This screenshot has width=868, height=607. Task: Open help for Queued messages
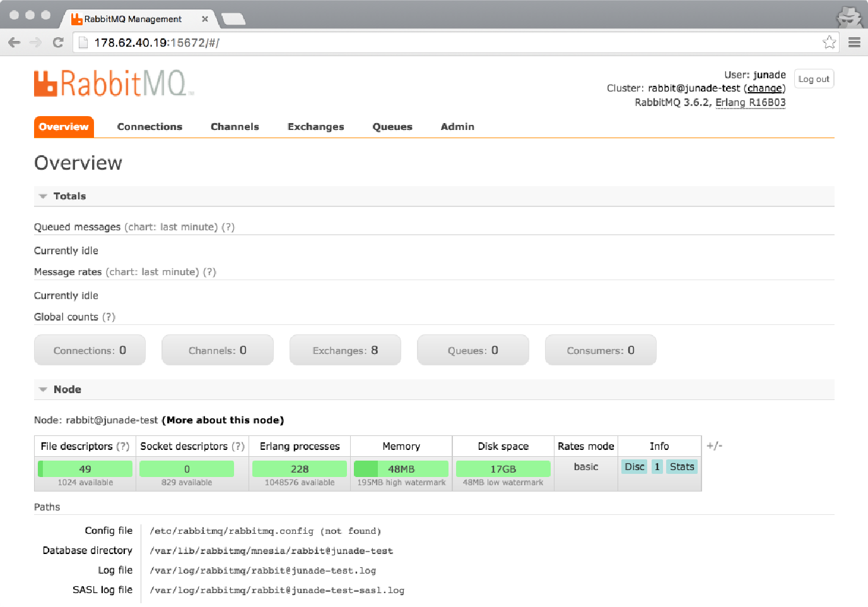[x=228, y=227]
